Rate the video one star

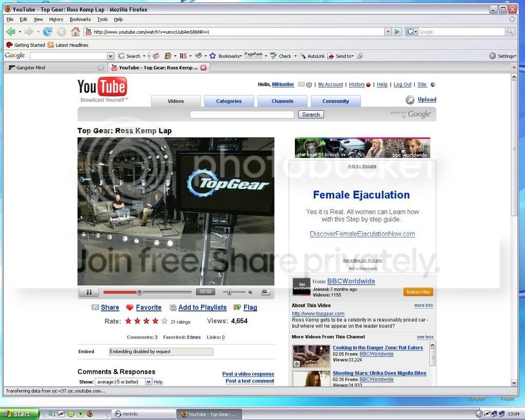point(128,321)
